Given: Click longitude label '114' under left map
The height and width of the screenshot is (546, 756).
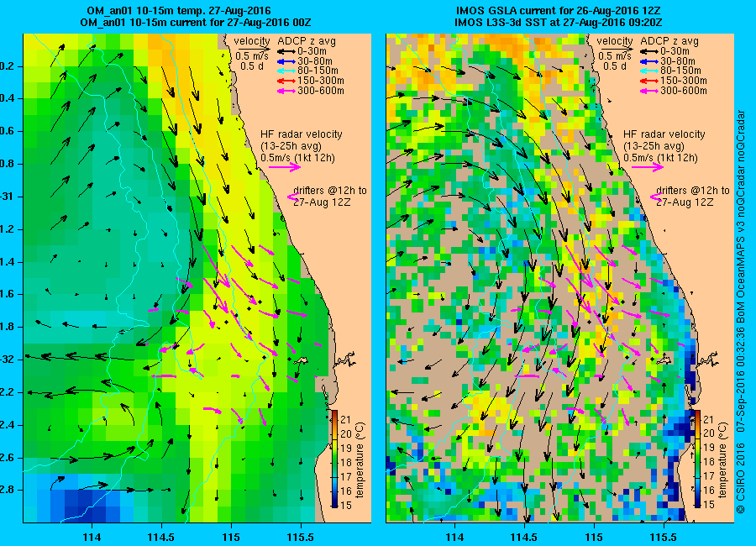Looking at the screenshot, I should coord(92,538).
